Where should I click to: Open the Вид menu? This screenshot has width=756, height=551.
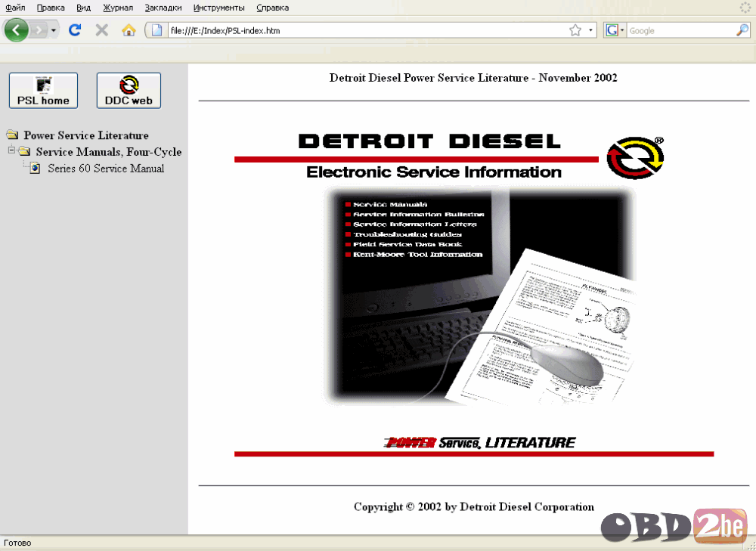point(84,8)
